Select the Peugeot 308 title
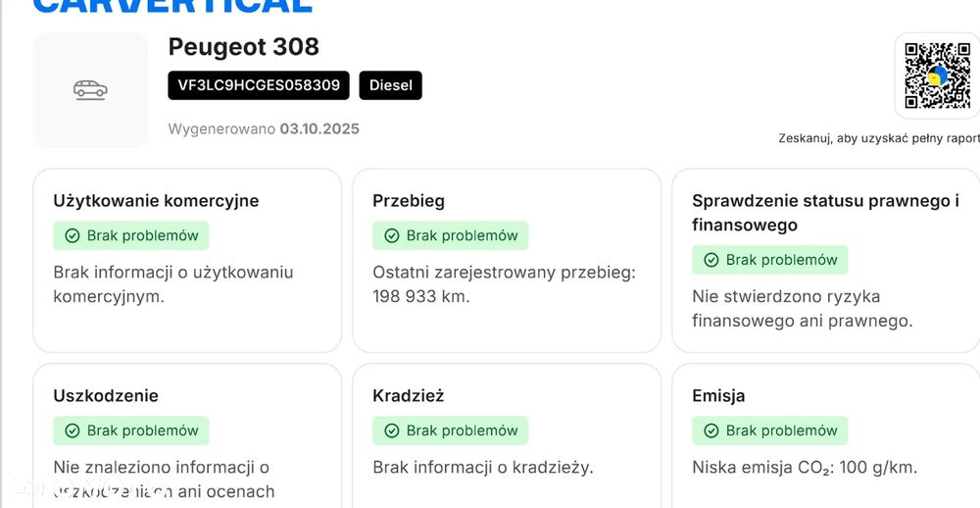Image resolution: width=980 pixels, height=508 pixels. (x=244, y=47)
